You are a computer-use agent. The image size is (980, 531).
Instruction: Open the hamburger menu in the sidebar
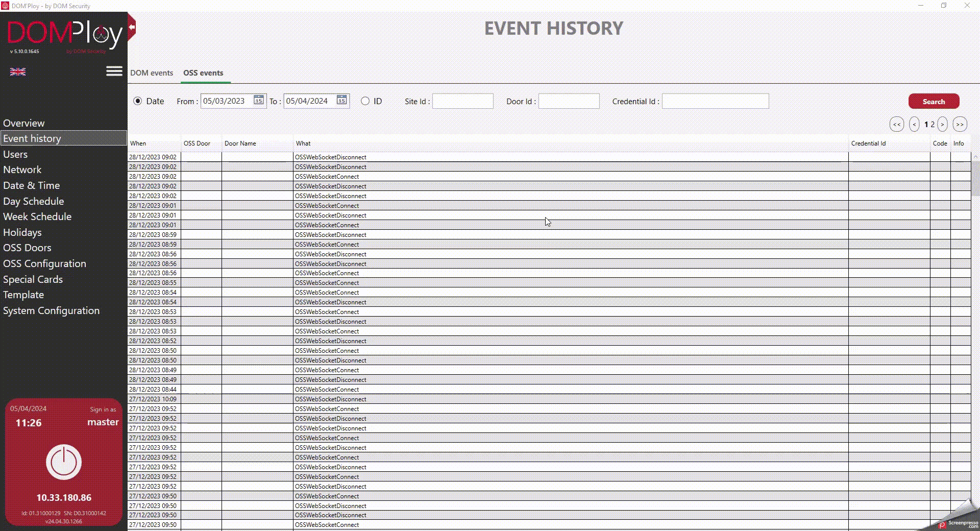point(114,71)
